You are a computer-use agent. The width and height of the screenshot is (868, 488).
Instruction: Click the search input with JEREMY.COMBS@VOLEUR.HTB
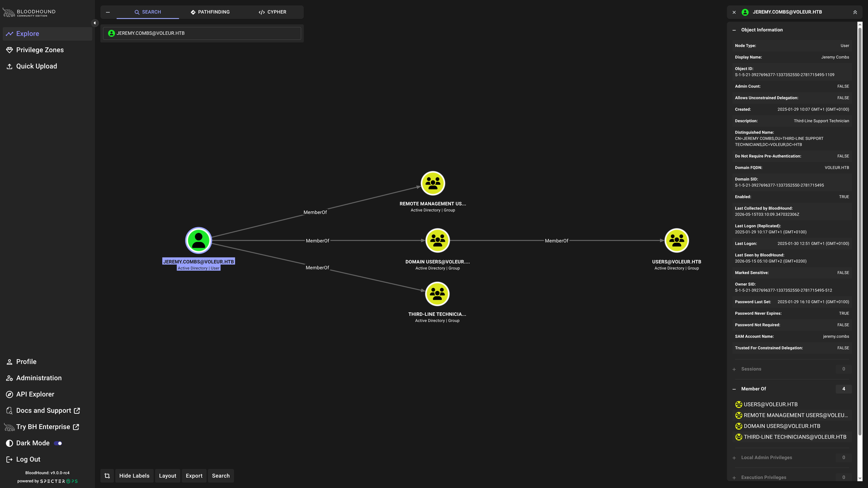202,33
